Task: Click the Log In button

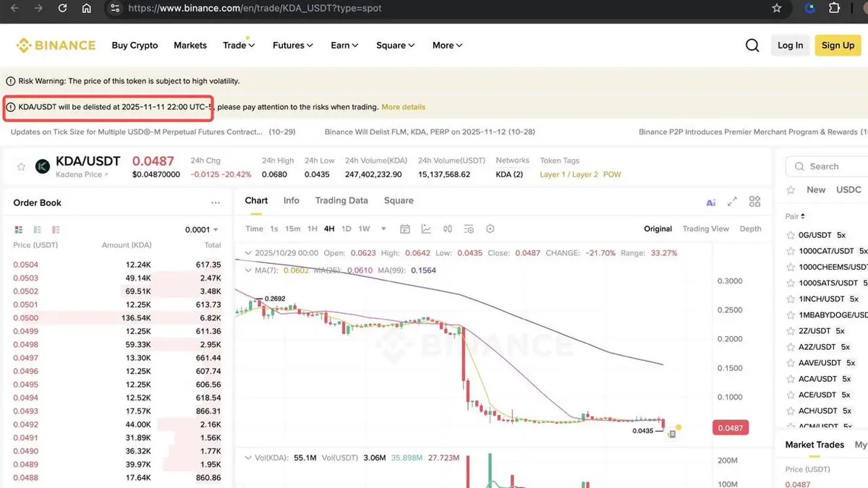Action: 790,45
